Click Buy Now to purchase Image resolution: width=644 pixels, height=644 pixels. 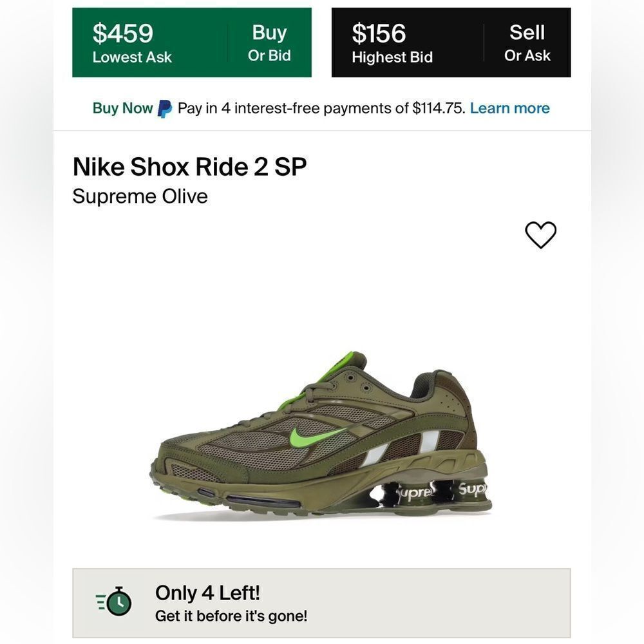[x=122, y=108]
